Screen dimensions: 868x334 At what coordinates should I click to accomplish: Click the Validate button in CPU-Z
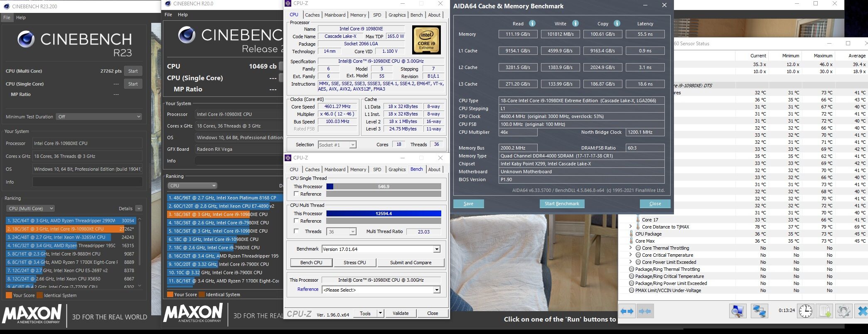click(401, 313)
